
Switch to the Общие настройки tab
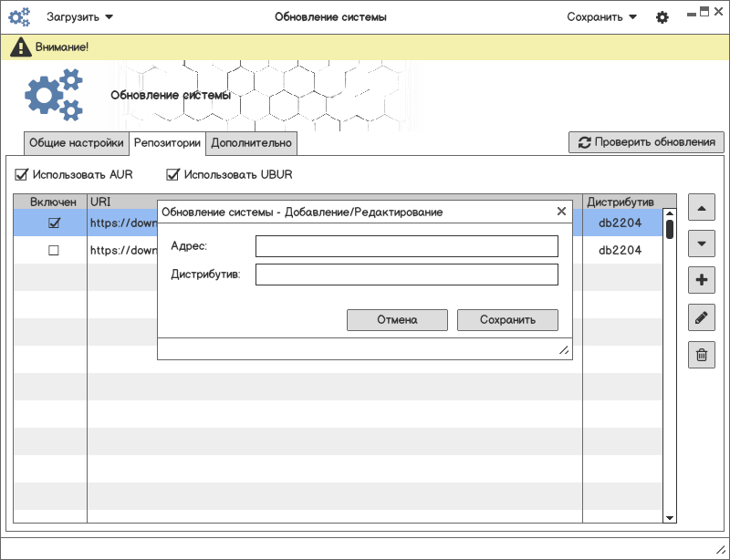pos(76,143)
